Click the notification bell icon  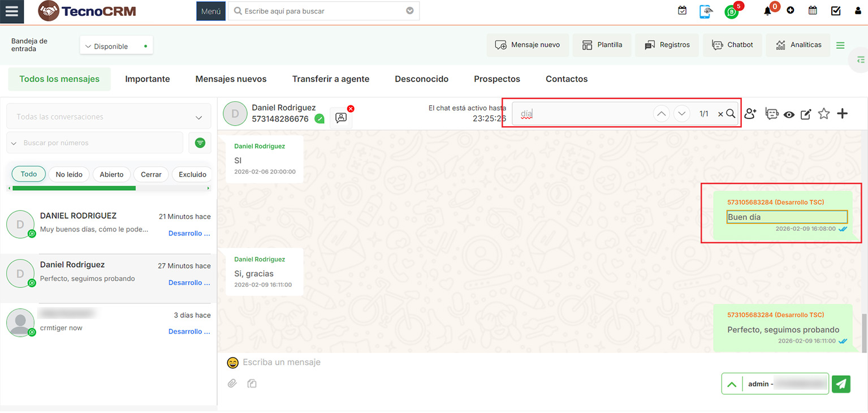pyautogui.click(x=767, y=11)
